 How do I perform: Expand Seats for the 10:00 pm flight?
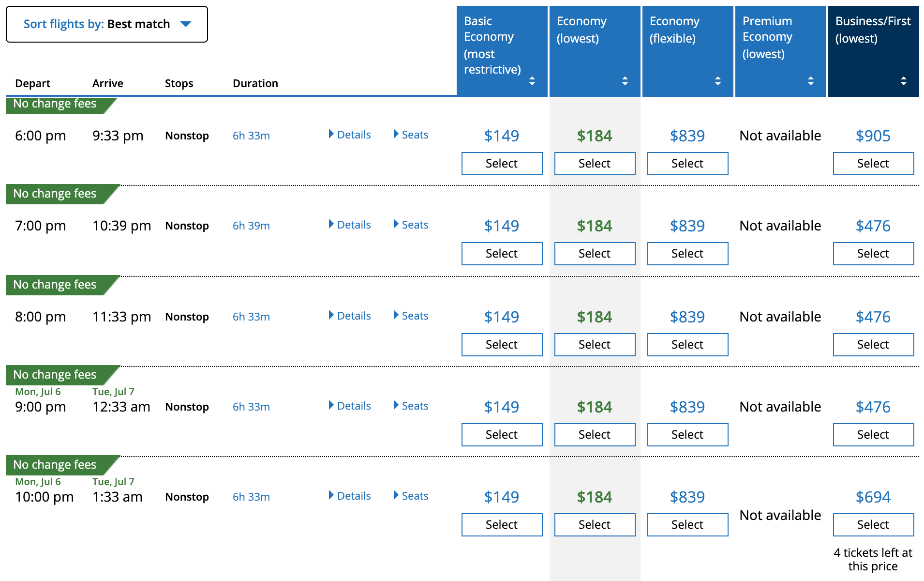tap(411, 496)
